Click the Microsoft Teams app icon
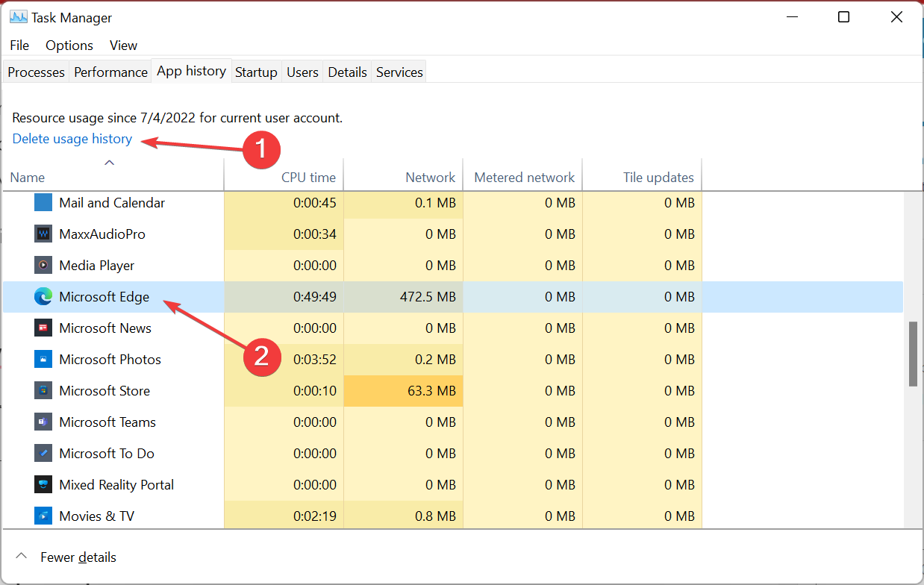The image size is (924, 585). click(43, 422)
